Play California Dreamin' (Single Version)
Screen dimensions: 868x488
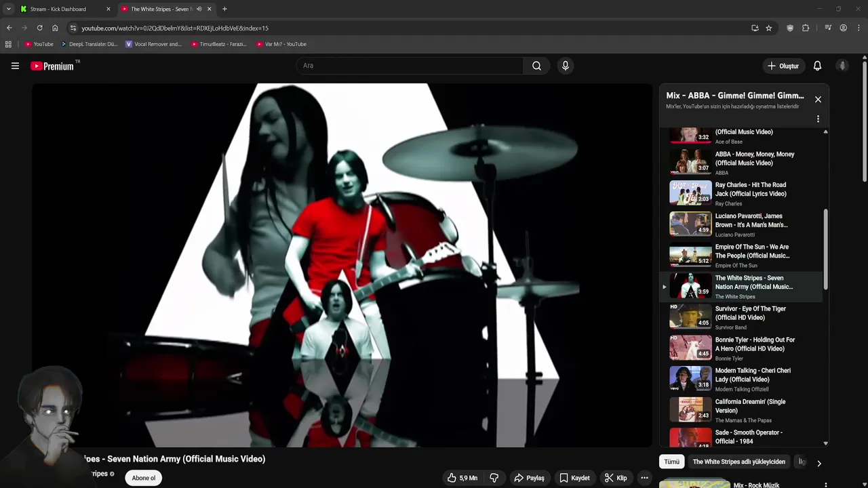pyautogui.click(x=741, y=410)
